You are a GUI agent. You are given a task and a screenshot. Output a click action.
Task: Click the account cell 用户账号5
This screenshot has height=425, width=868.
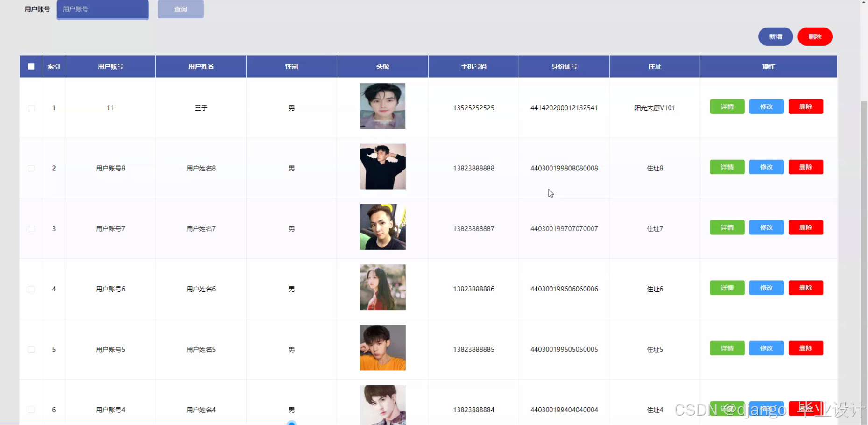pos(110,349)
